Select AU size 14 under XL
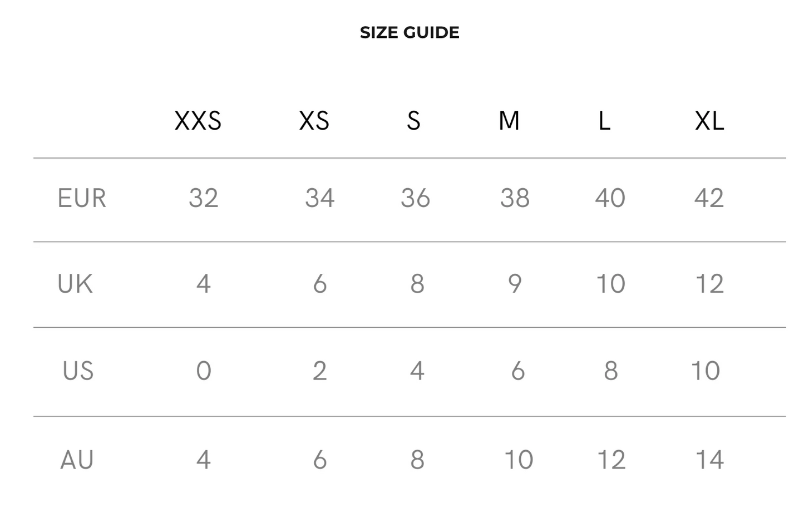This screenshot has height=532, width=804. point(709,460)
